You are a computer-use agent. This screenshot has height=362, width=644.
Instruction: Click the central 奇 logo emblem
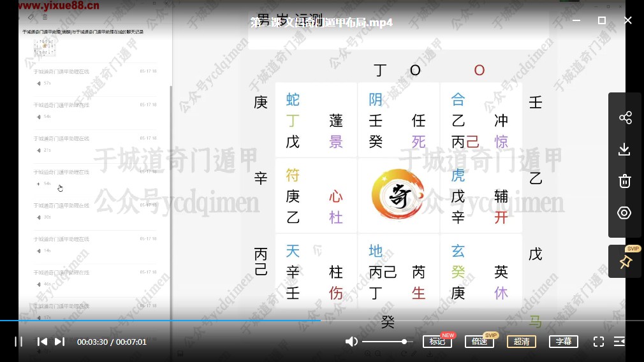(x=398, y=194)
